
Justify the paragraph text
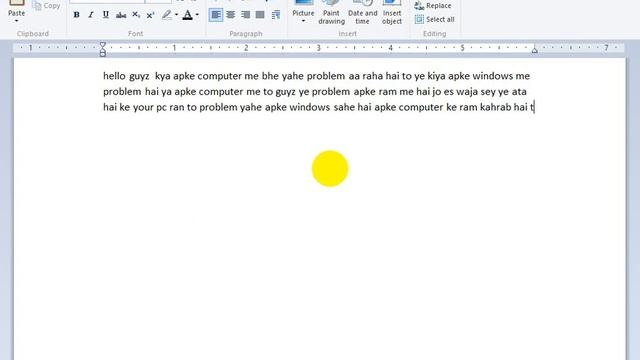260,15
